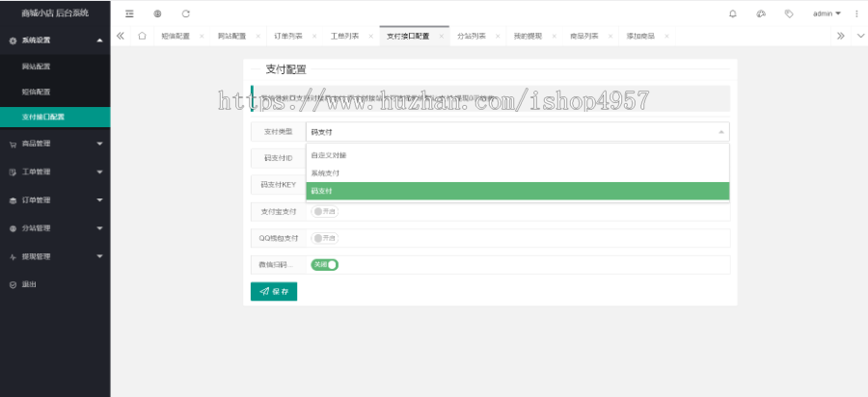Image resolution: width=868 pixels, height=397 pixels.
Task: Switch to the 网站配置 tab
Action: [x=231, y=37]
